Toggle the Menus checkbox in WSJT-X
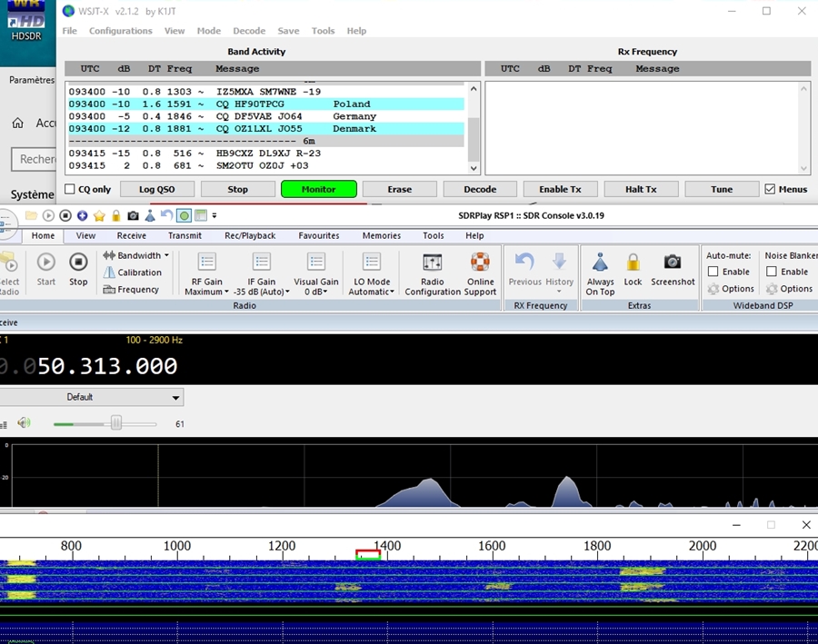 click(770, 189)
